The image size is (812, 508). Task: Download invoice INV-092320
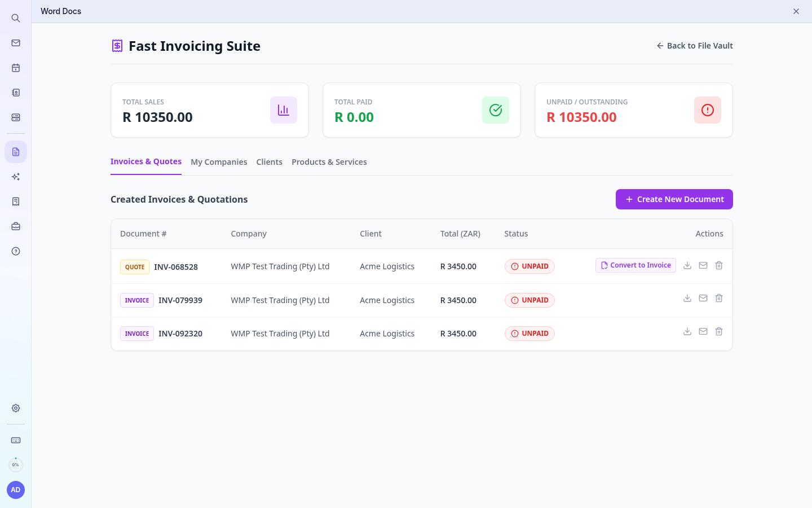pyautogui.click(x=687, y=331)
